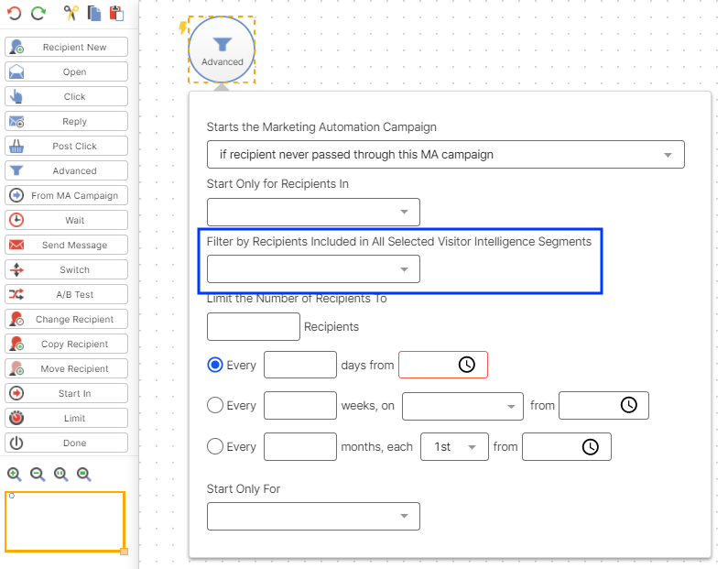Open the Visitor Intelligence Segments filter dropdown

(x=313, y=269)
